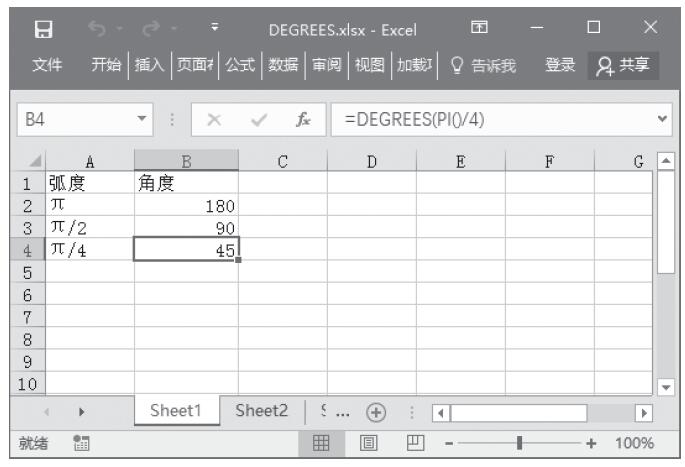
Task: Select cell B2 containing 180
Action: [x=186, y=205]
